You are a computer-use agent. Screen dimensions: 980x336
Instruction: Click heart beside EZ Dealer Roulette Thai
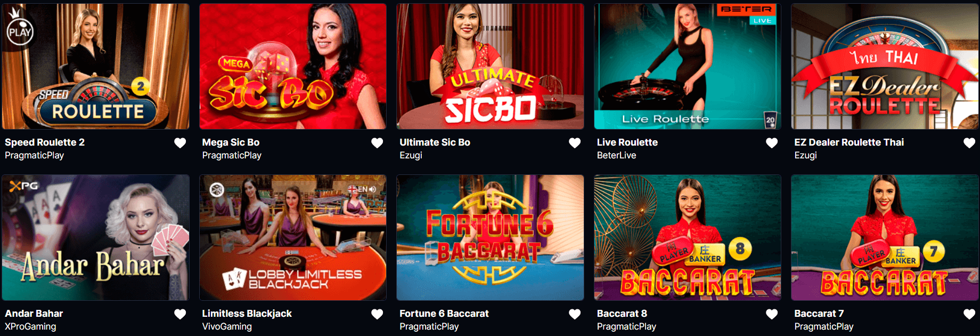pos(969,143)
